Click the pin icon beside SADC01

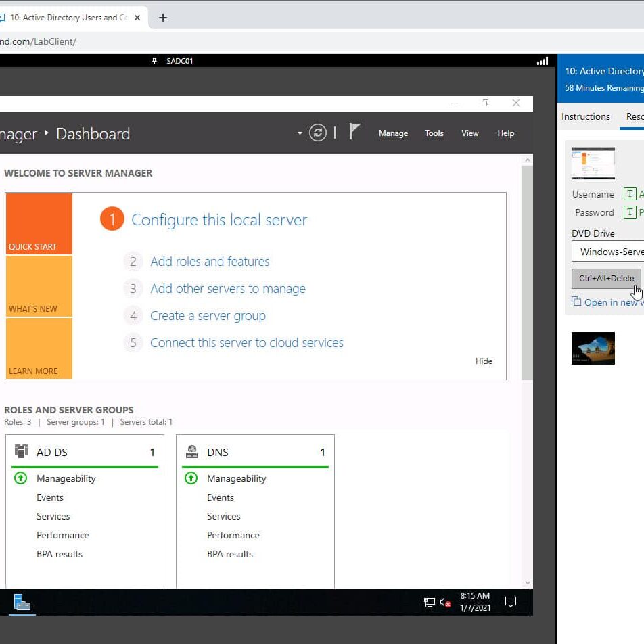point(155,61)
